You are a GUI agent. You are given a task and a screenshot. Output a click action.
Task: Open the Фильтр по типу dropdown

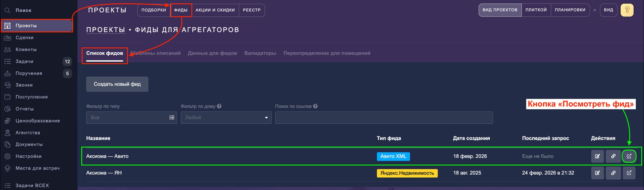click(x=131, y=118)
